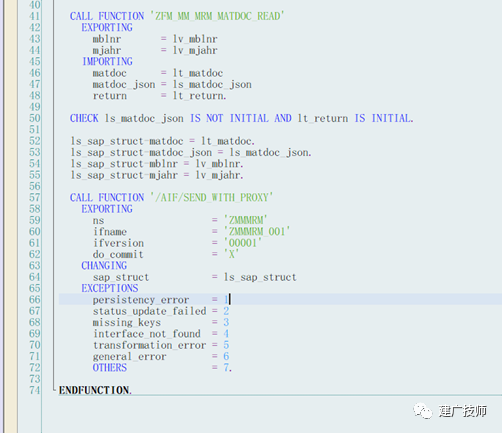Image resolution: width=502 pixels, height=433 pixels.
Task: Click the IMPORTING keyword on line 45
Action: [107, 61]
